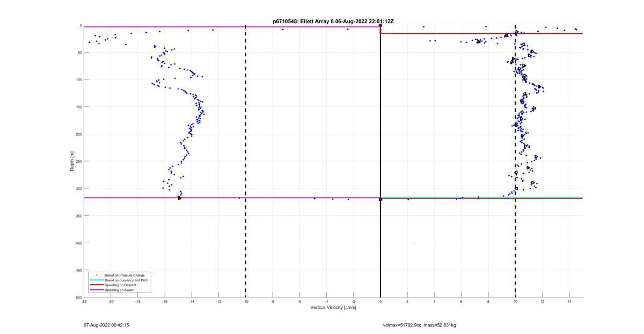Click the dark red line sample in the legend
Screen dimensions: 644x334
[97, 285]
